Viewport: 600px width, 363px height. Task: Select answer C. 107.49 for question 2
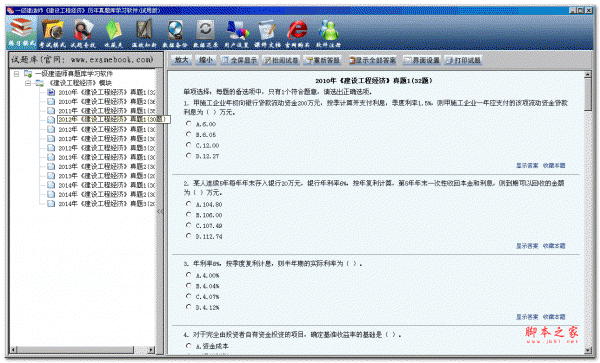pyautogui.click(x=188, y=225)
